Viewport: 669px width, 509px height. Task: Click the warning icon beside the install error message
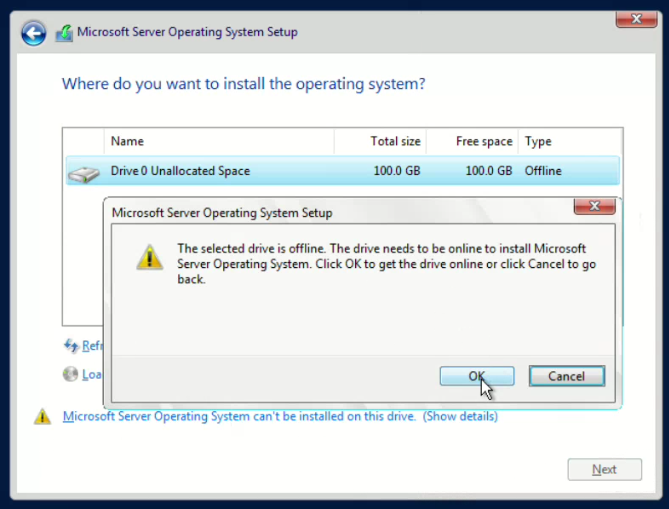click(42, 417)
